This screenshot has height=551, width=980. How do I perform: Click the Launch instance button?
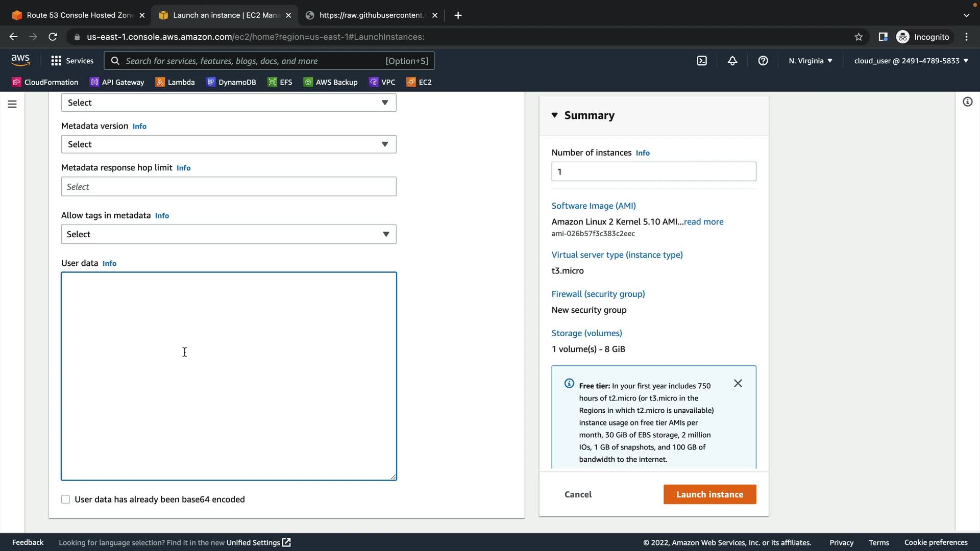pyautogui.click(x=709, y=494)
